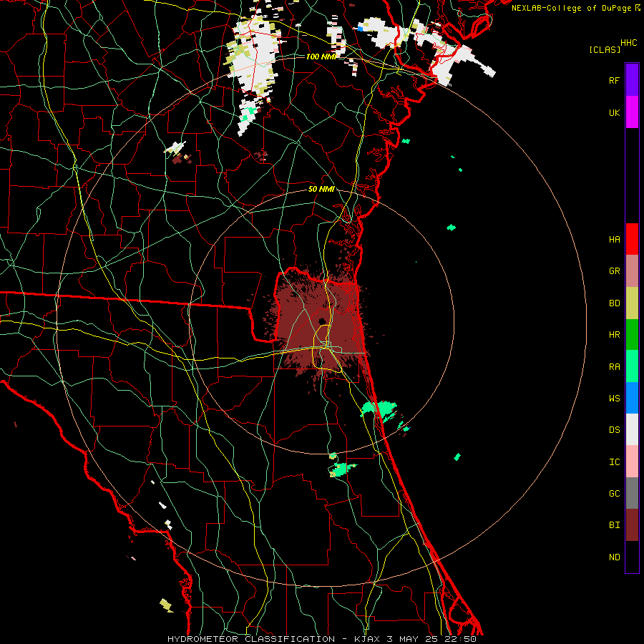
Task: Click the HR legend label
Action: (x=614, y=335)
